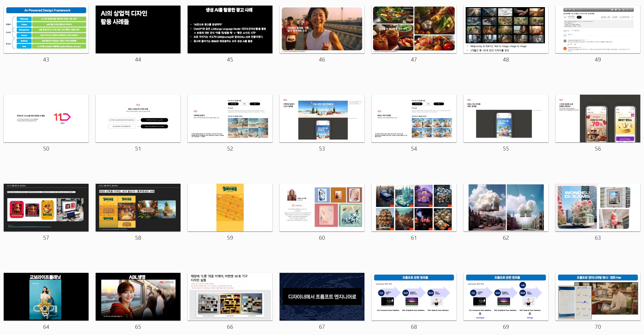Click slide 64 교보라이프플래닛 thumbnail
Screen dimensions: 644x335
tap(46, 297)
